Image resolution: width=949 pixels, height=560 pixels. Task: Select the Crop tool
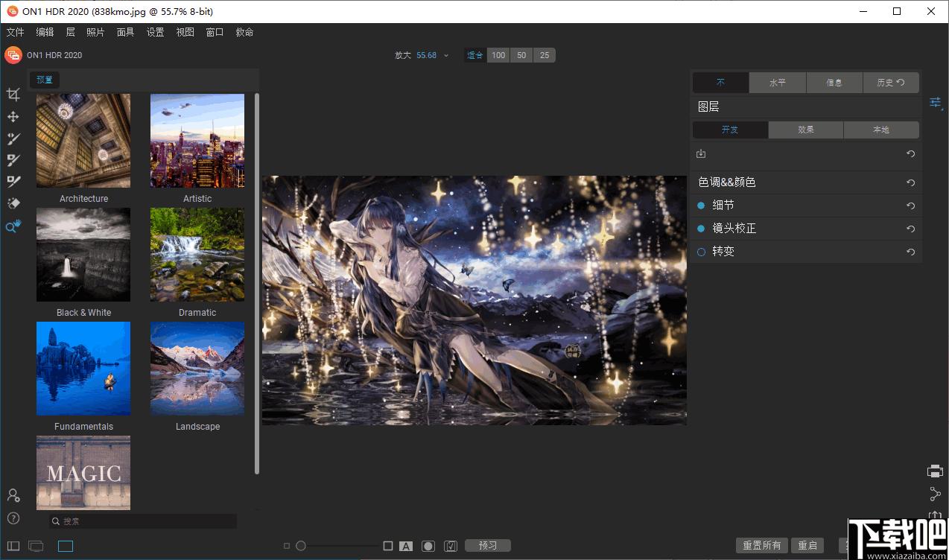point(13,95)
